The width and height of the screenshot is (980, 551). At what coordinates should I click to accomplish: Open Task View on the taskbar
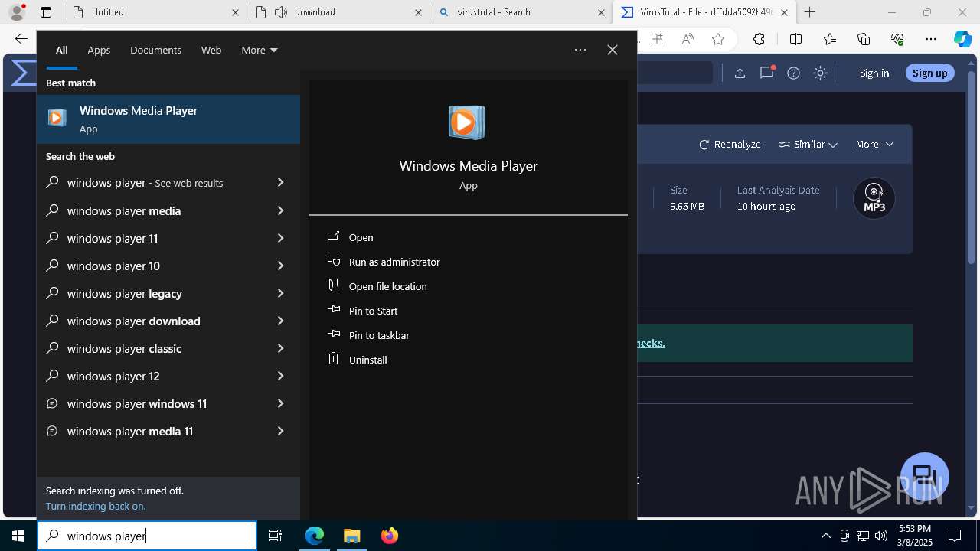[x=276, y=536]
